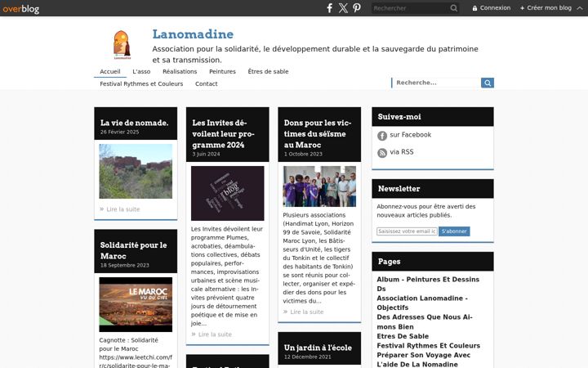This screenshot has width=588, height=368.
Task: Click the 1 Octobre 2023 date text
Action: pyautogui.click(x=303, y=155)
